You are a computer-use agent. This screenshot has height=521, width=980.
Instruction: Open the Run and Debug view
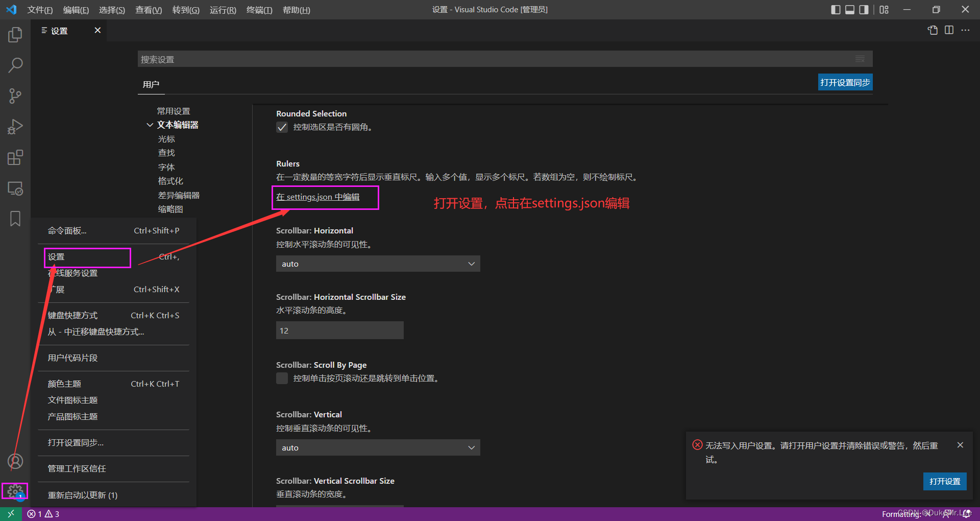click(x=15, y=127)
